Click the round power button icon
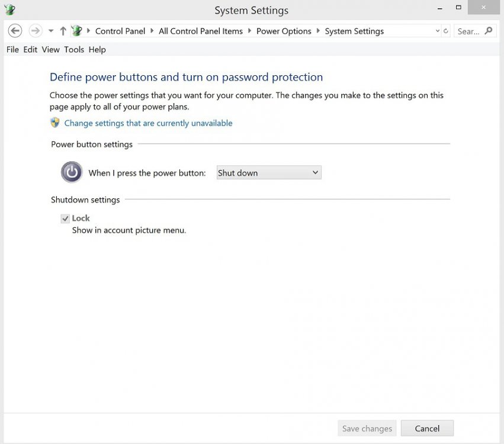The image size is (504, 444). tap(72, 172)
